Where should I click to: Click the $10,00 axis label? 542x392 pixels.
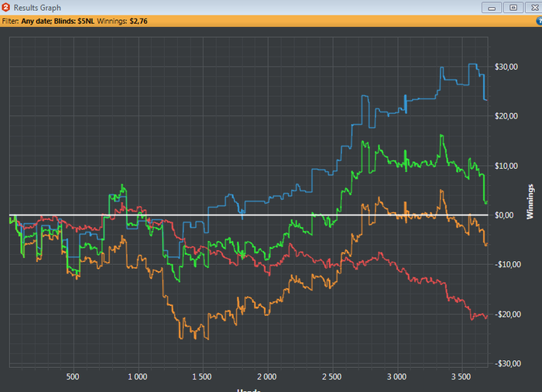[x=506, y=166]
